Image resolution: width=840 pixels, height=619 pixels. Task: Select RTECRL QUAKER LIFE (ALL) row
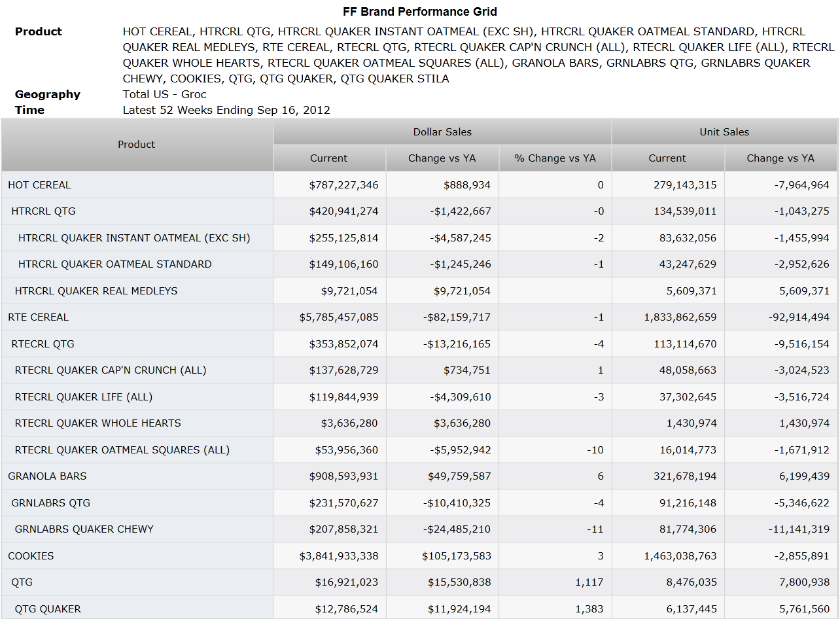click(x=137, y=397)
